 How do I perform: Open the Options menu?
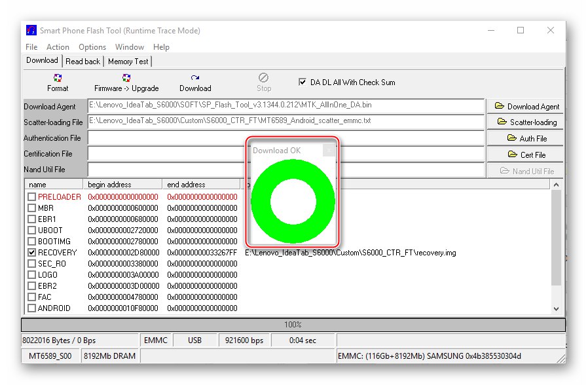click(92, 46)
